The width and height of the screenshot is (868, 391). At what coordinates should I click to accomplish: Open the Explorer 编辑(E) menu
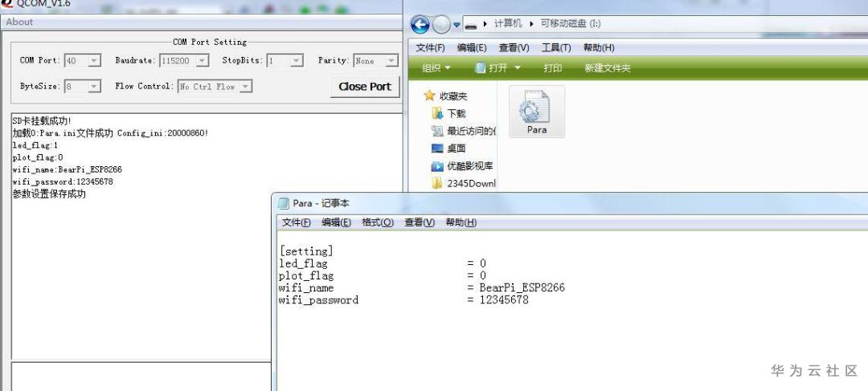point(472,47)
